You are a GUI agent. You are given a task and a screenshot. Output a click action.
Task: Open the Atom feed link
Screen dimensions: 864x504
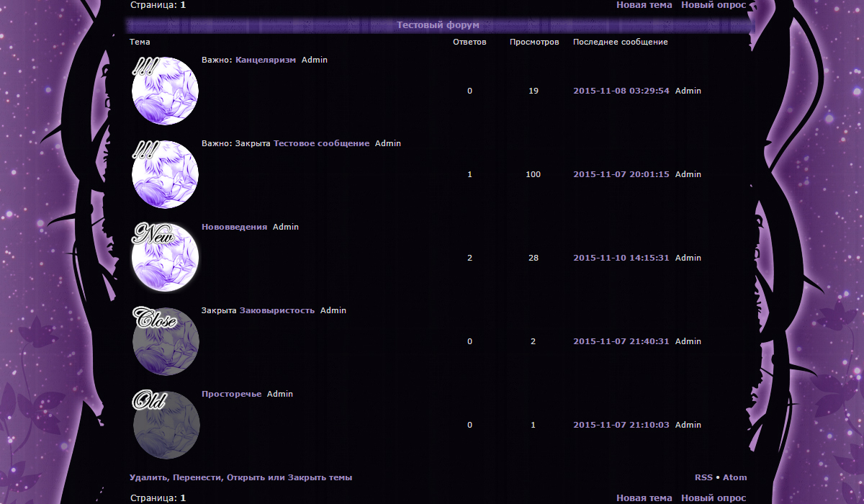(734, 477)
